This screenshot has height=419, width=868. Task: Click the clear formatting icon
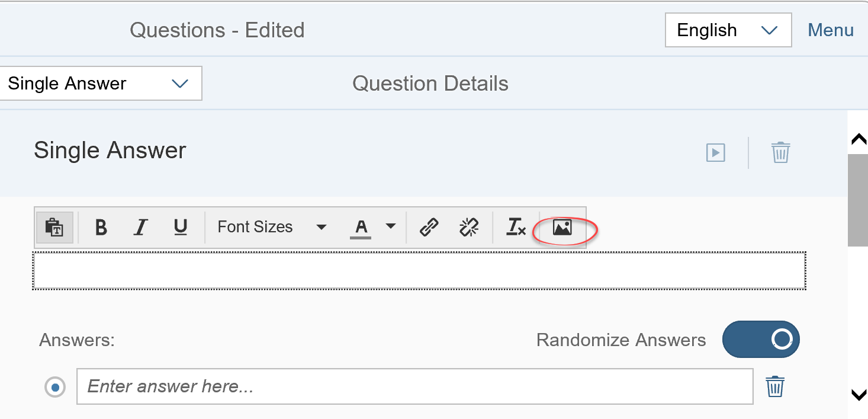point(516,227)
